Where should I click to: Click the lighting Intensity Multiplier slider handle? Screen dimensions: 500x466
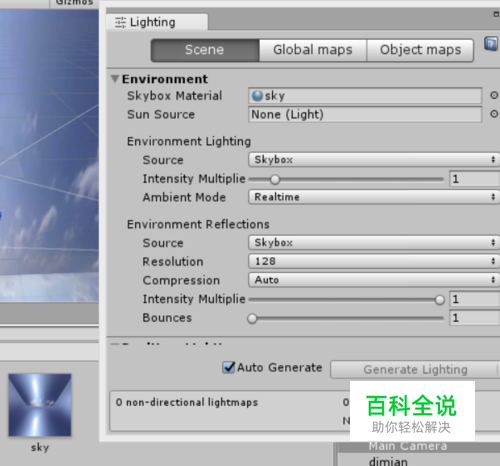tap(275, 180)
